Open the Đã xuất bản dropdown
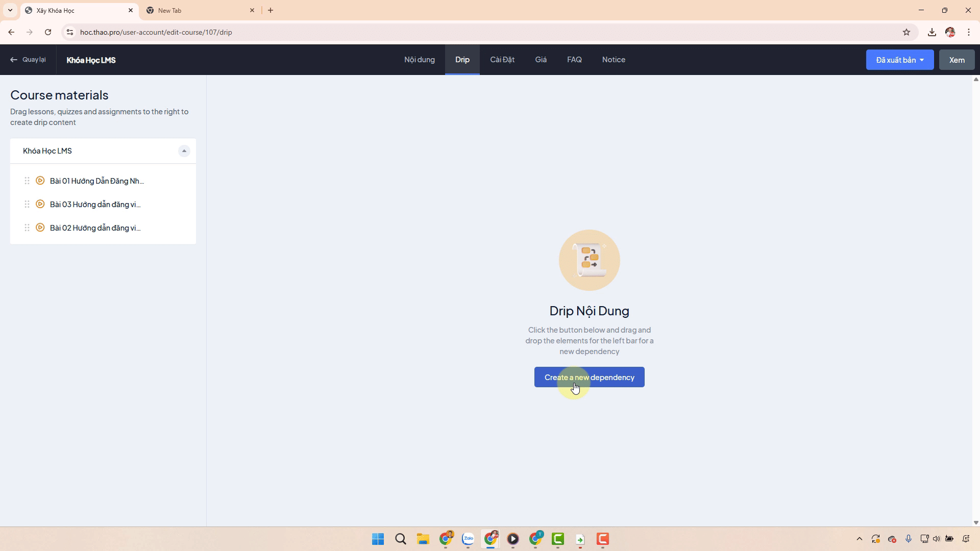 [900, 60]
